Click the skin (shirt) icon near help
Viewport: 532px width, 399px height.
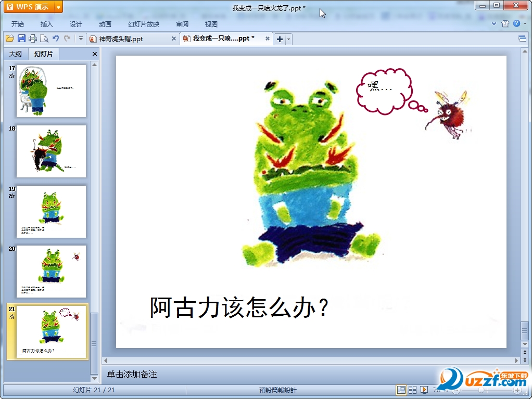(505, 24)
